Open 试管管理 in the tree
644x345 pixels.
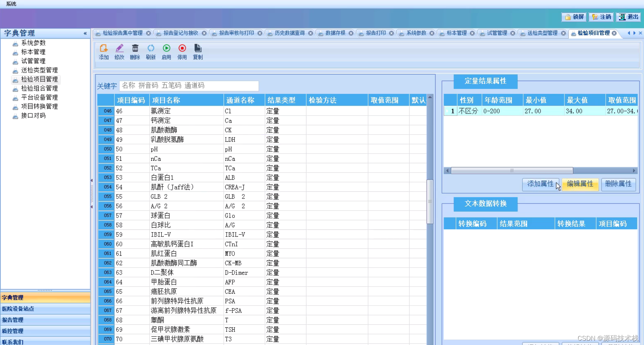33,61
